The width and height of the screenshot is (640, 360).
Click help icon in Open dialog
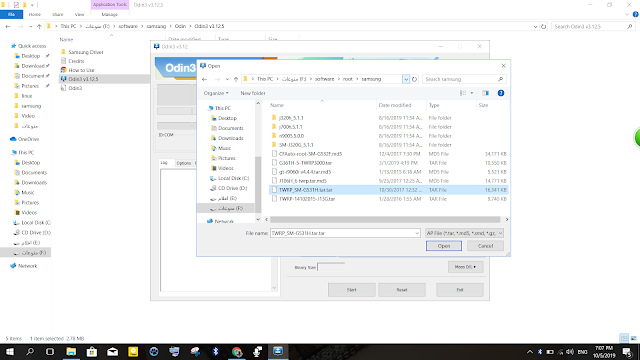tap(501, 93)
